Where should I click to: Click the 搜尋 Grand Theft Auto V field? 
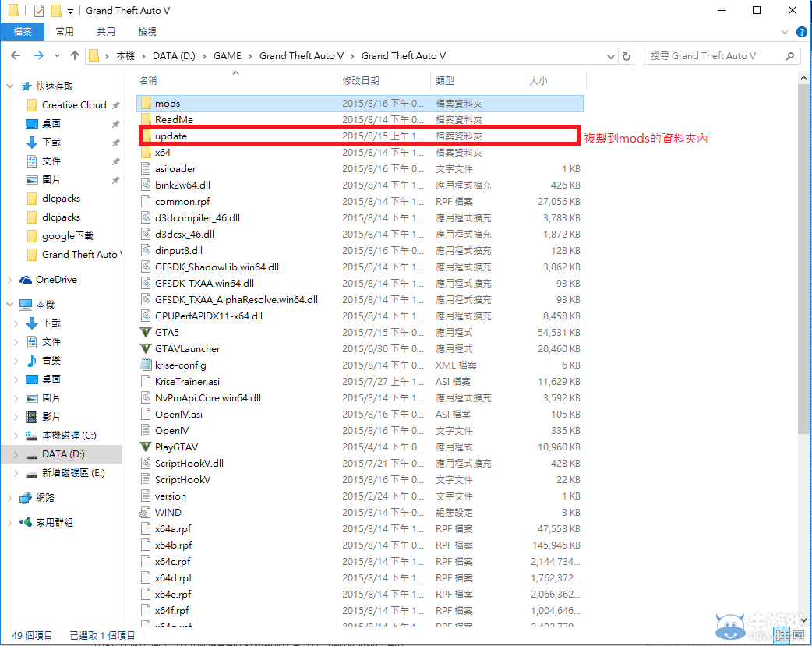click(x=713, y=56)
